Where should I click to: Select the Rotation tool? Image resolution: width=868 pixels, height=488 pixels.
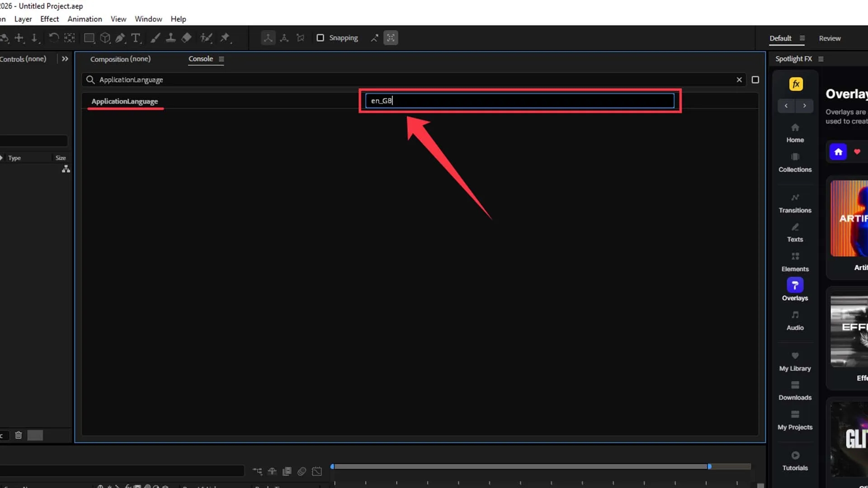[53, 38]
